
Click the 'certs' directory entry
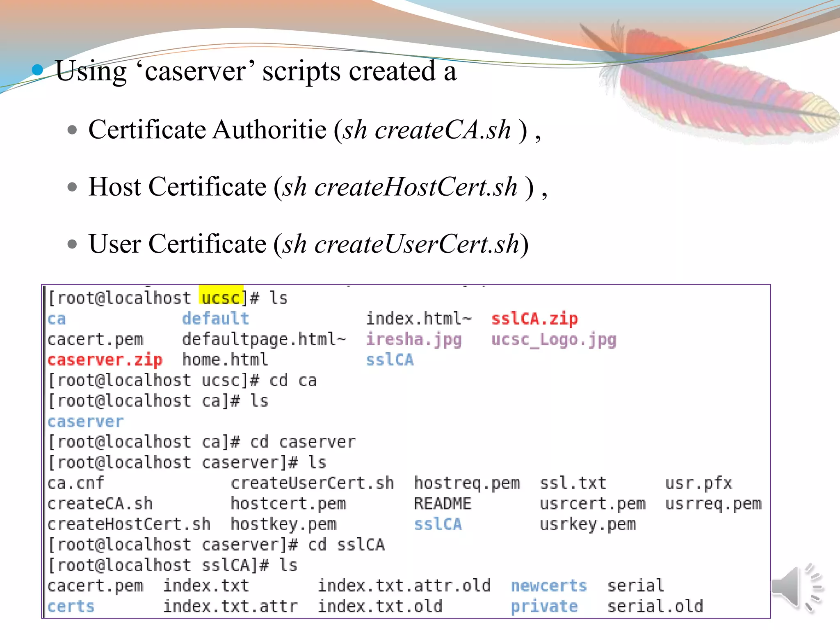pyautogui.click(x=71, y=606)
